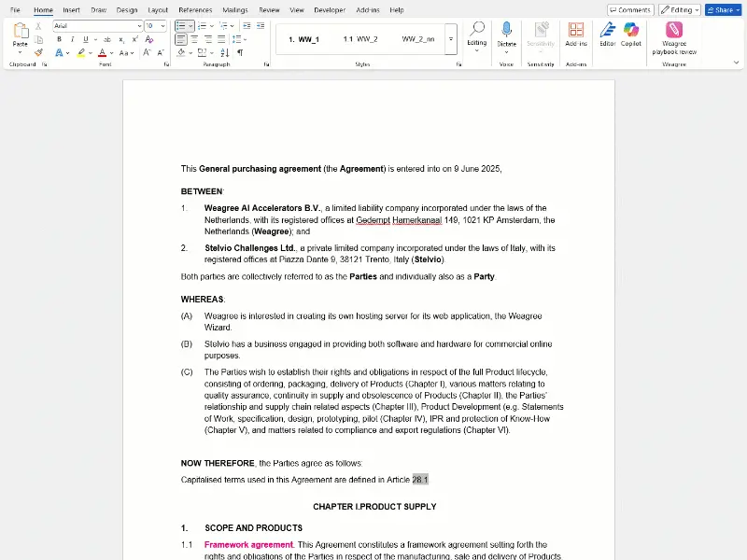Apply the WW_1 heading style
This screenshot has height=560, width=747.
coord(304,39)
